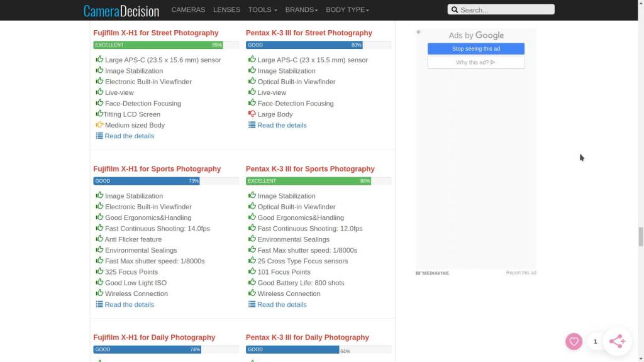Image resolution: width=644 pixels, height=362 pixels.
Task: Click Report this ad link
Action: point(521,273)
